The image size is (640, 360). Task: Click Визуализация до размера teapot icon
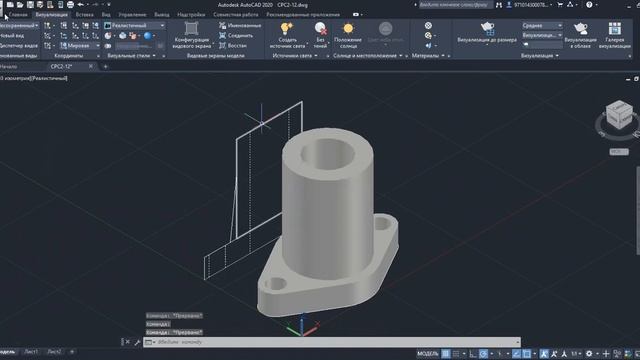pyautogui.click(x=487, y=28)
